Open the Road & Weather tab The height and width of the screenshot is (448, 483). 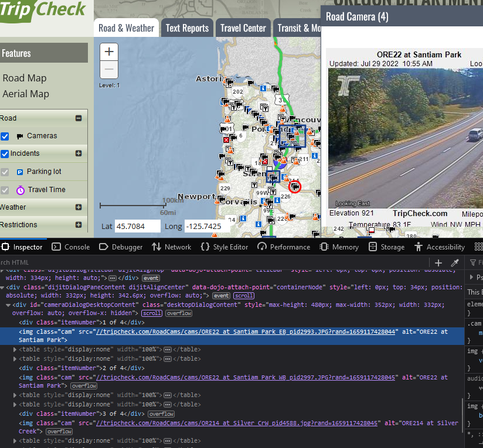point(126,28)
